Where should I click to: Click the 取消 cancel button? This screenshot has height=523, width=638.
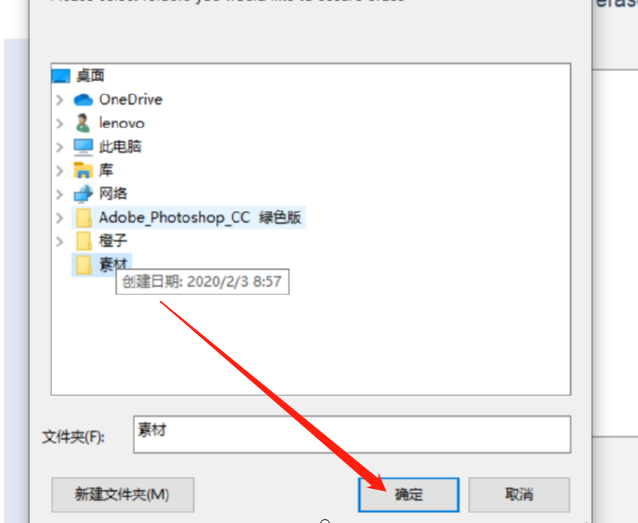(x=519, y=495)
